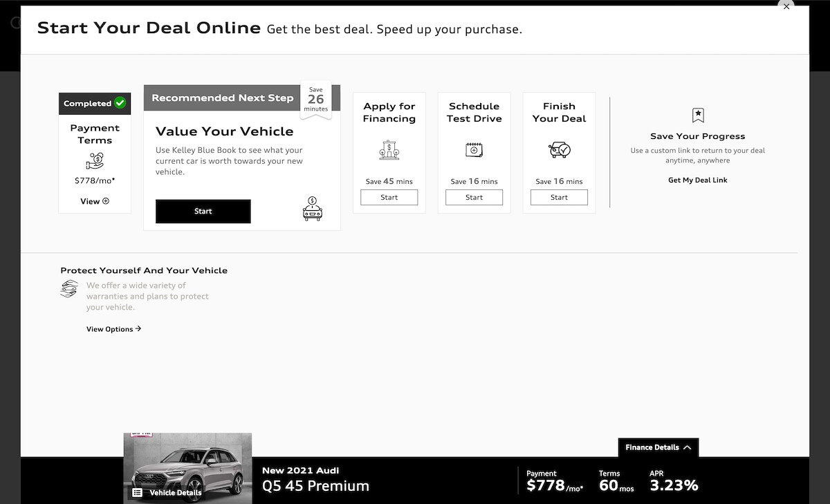
Task: Click the $778/mo* payment in bottom bar
Action: pos(555,485)
